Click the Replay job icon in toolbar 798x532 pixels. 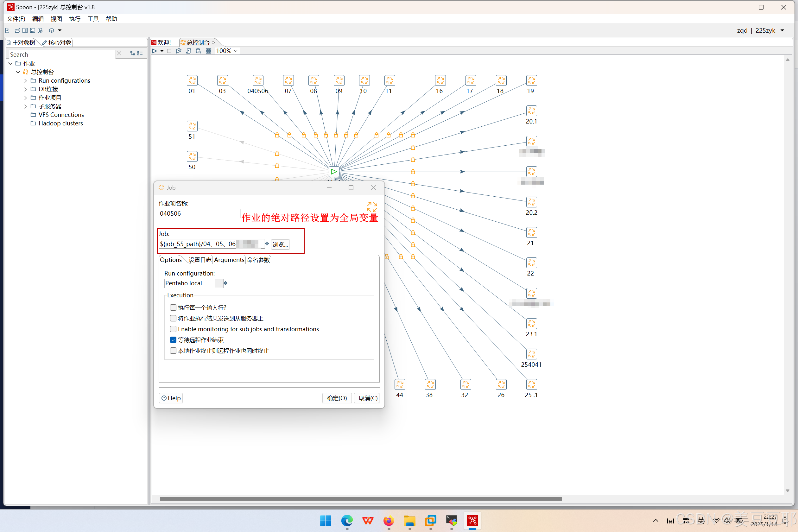click(179, 51)
